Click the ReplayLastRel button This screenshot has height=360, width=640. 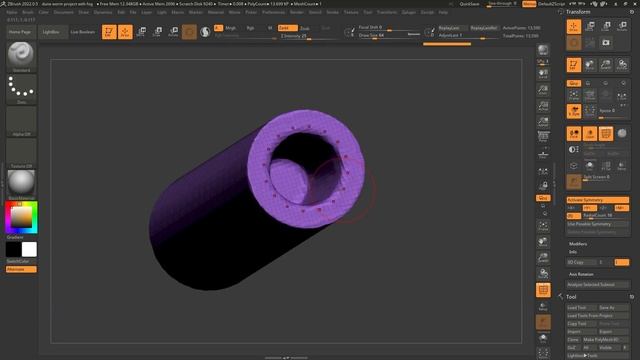(484, 28)
